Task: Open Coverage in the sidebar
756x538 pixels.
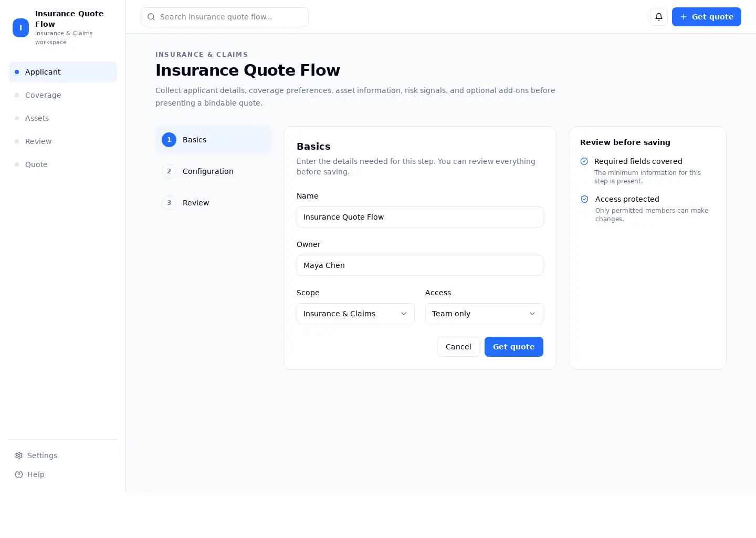Action: click(x=62, y=95)
